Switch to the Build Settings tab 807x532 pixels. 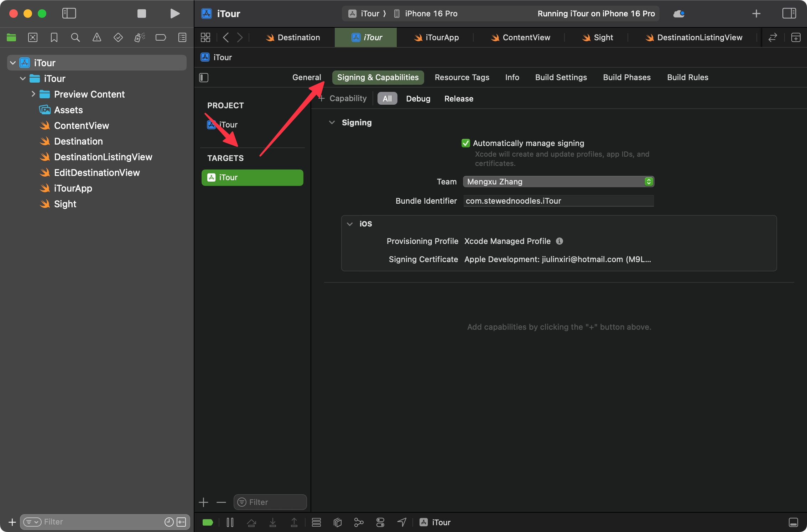coord(561,77)
